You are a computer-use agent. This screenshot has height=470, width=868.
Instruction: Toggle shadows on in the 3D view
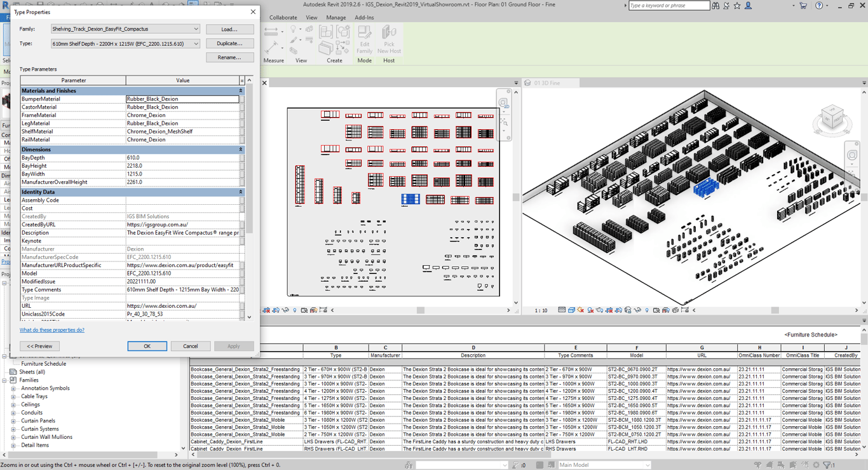pos(590,310)
